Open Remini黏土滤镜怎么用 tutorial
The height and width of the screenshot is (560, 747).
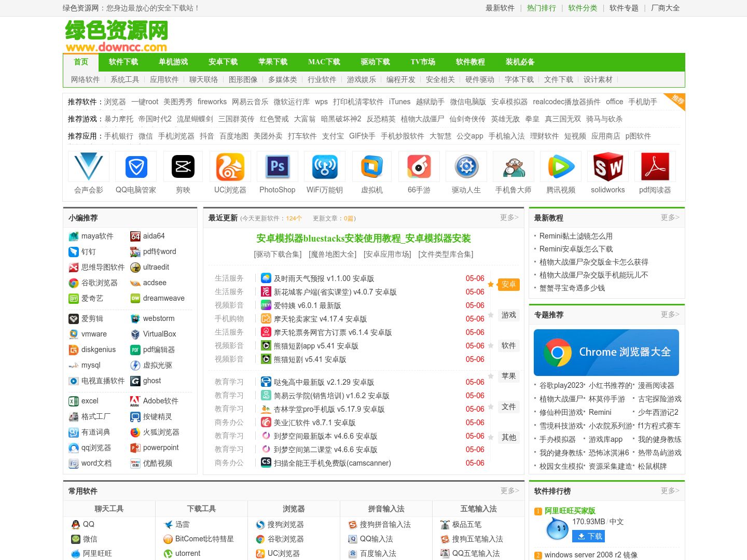pyautogui.click(x=576, y=236)
